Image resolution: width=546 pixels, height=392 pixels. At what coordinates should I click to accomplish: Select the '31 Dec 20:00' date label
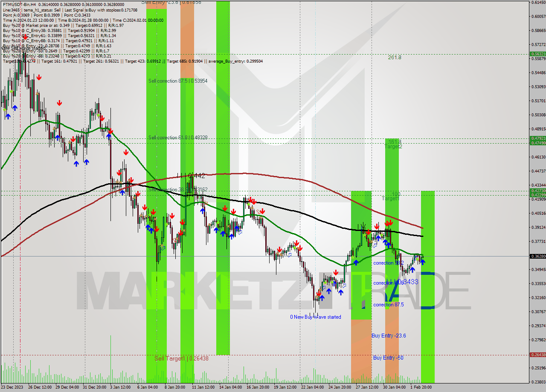(94, 387)
